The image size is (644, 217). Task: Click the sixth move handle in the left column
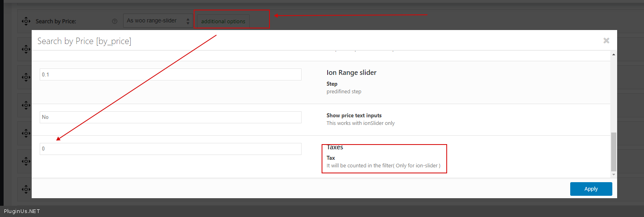[x=26, y=161]
